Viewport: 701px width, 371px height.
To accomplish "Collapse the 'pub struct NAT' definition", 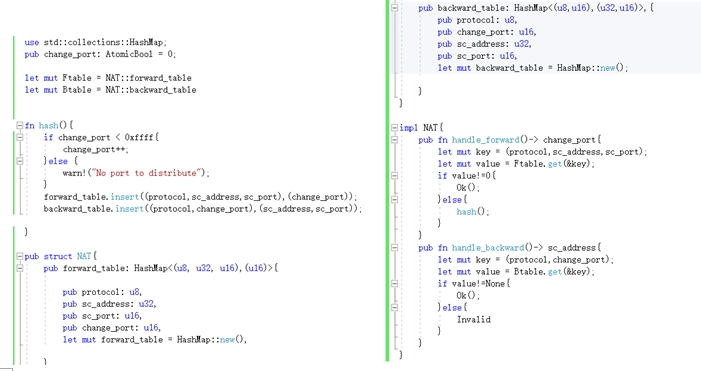I will 20,257.
